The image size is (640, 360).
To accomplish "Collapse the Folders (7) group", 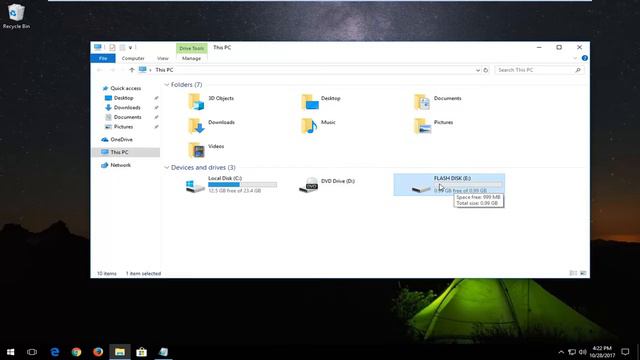I will (x=167, y=85).
